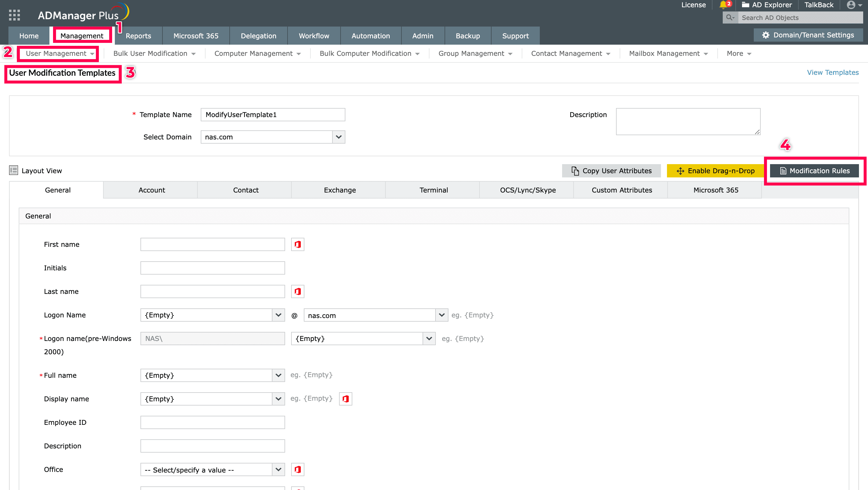
Task: Expand the Full name format dropdown
Action: click(x=278, y=375)
